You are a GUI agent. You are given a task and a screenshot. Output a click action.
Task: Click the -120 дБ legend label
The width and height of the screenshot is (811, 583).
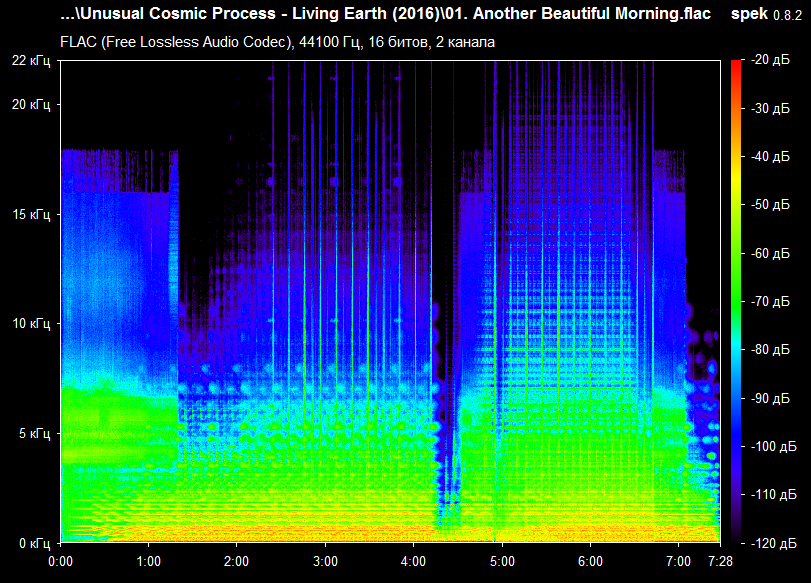(x=773, y=543)
